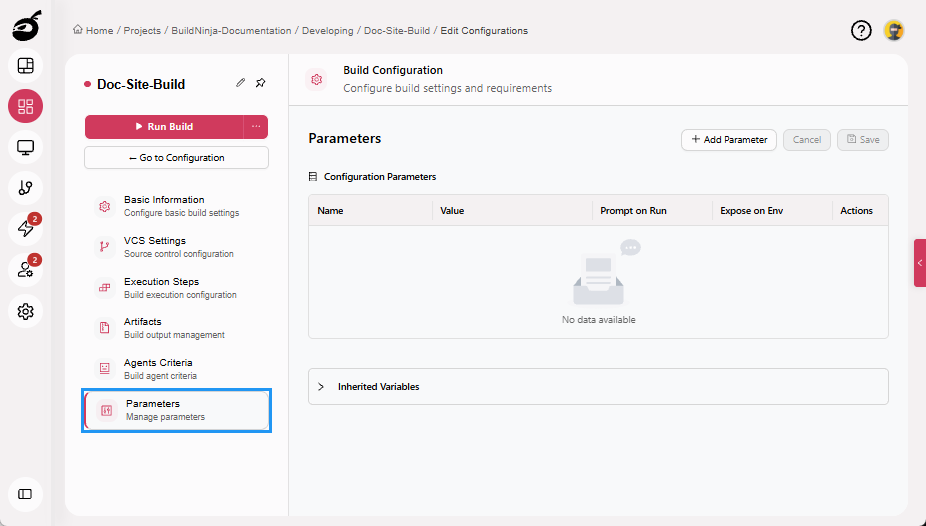
Task: Click the Execution Steps icon
Action: (105, 287)
